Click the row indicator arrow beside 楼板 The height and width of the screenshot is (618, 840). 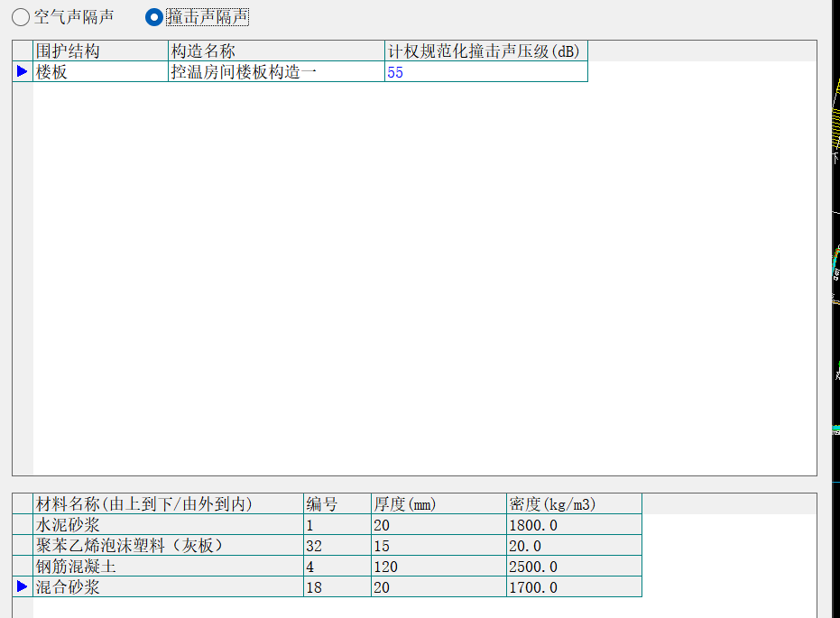pos(23,72)
